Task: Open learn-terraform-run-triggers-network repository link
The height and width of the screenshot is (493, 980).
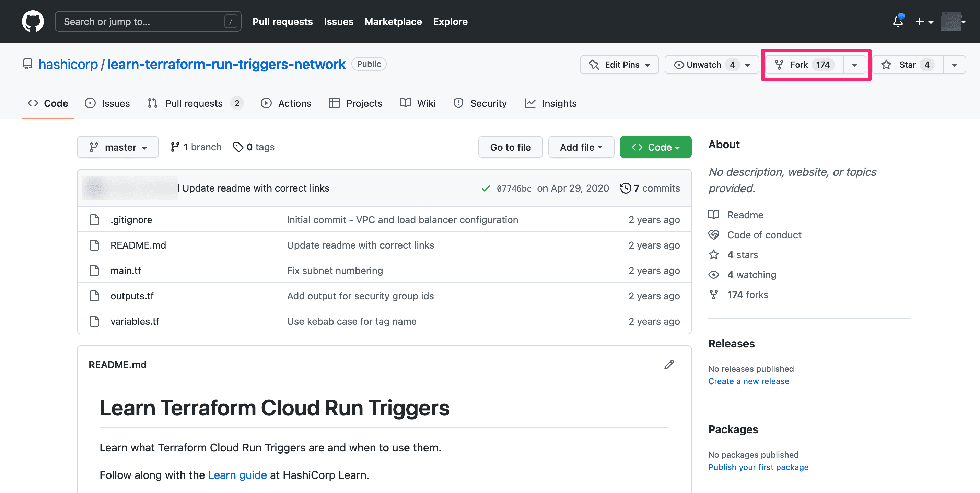Action: [x=226, y=64]
